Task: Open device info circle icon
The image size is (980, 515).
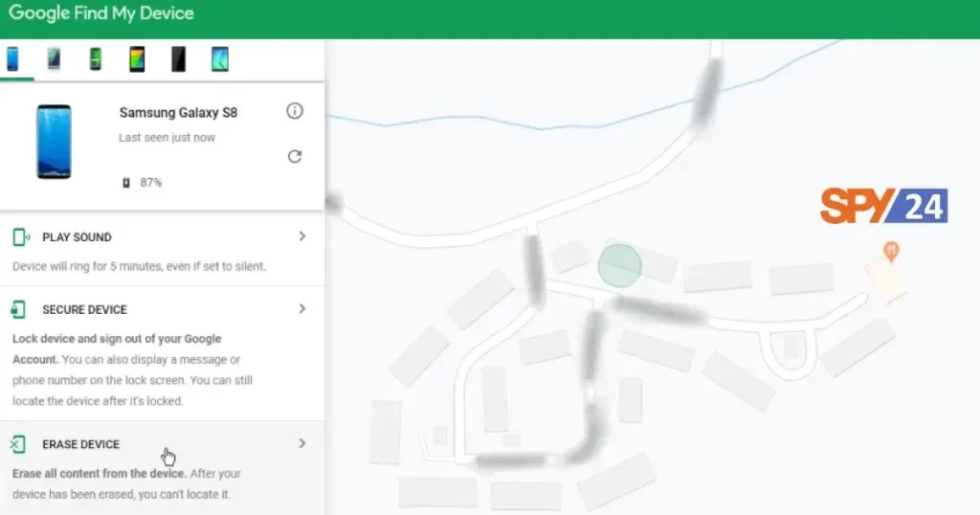Action: [295, 111]
